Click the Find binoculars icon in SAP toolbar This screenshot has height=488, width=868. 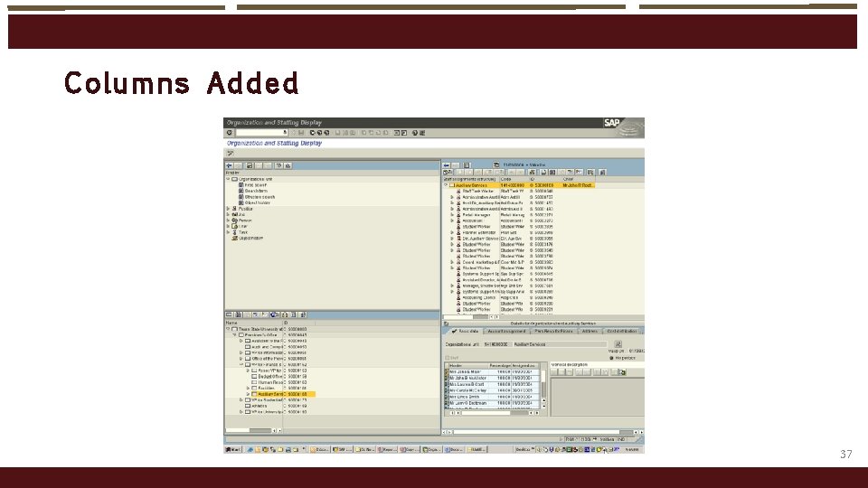click(x=345, y=133)
